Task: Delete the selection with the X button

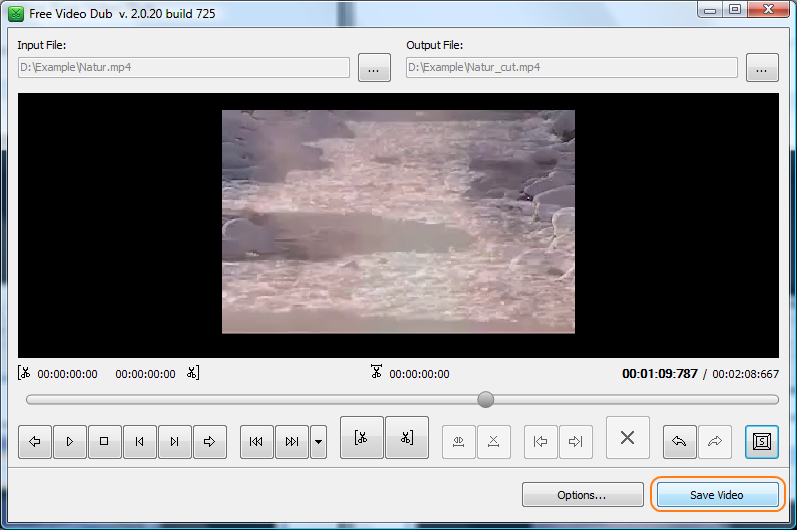Action: point(628,438)
